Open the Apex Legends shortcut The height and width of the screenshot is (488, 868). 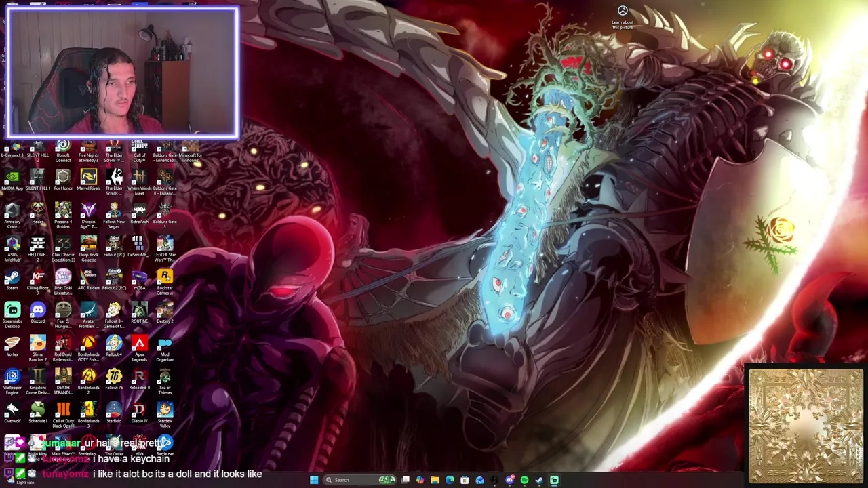click(x=139, y=349)
